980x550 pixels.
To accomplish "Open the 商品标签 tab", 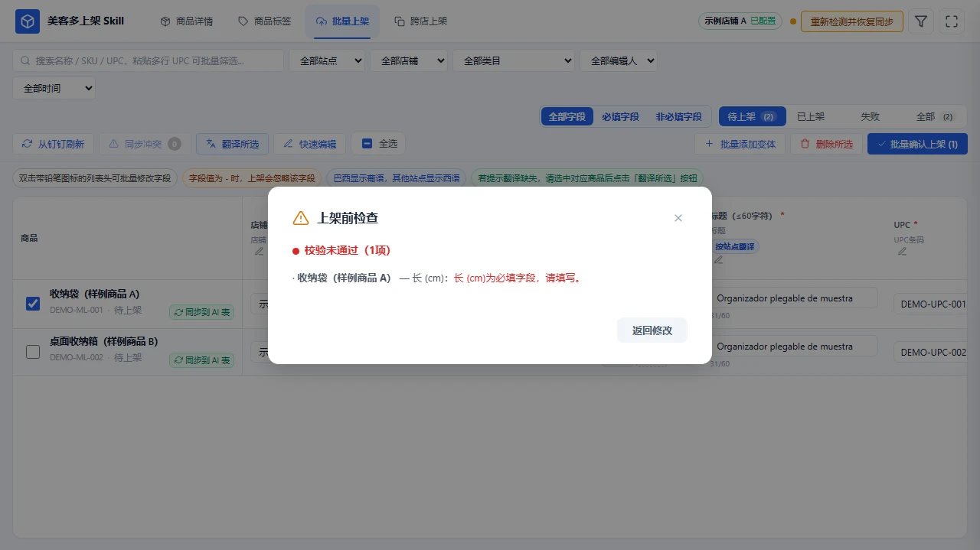I will 264,21.
